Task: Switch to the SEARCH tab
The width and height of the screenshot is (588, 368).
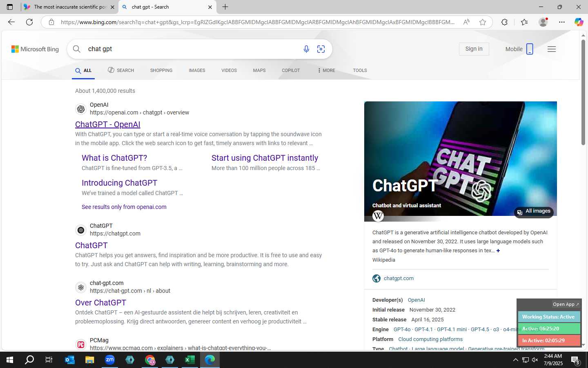Action: pos(121,70)
